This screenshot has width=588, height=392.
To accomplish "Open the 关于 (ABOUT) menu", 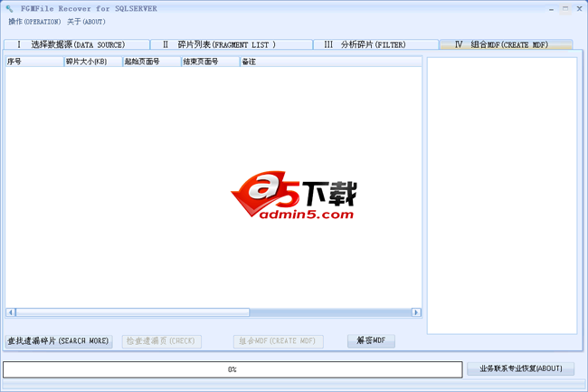I will 86,22.
